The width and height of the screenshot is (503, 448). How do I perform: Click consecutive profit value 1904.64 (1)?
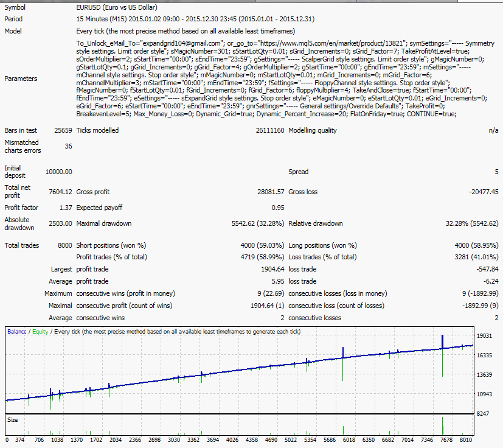pyautogui.click(x=267, y=306)
